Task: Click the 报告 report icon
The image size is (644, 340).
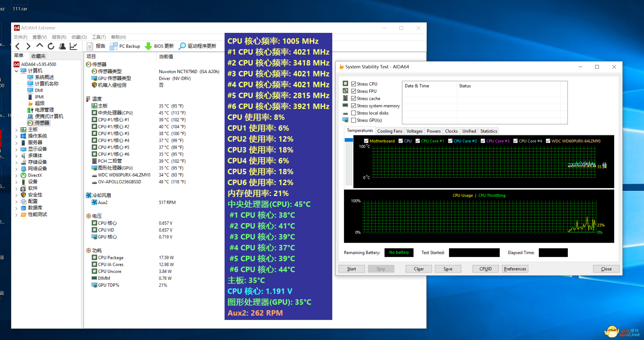Action: [90, 46]
